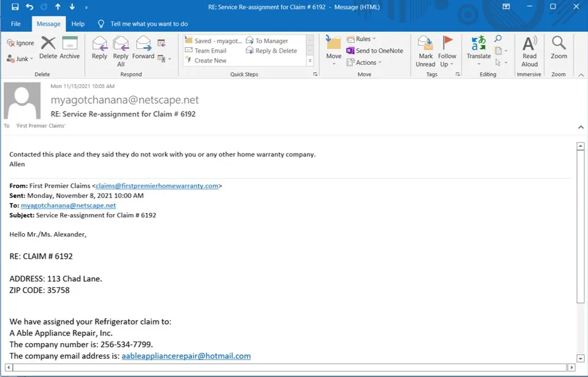Click the 'First Premier Claims' recipient
Viewport: 588px width, 377px height.
click(x=40, y=126)
